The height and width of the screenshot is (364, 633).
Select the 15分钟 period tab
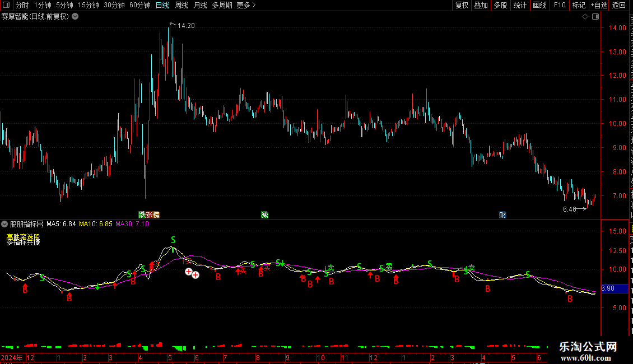(89, 5)
